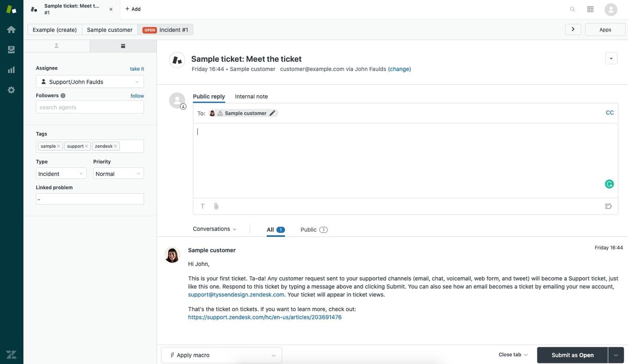628x364 pixels.
Task: Select the Home icon in the left sidebar
Action: [x=11, y=30]
